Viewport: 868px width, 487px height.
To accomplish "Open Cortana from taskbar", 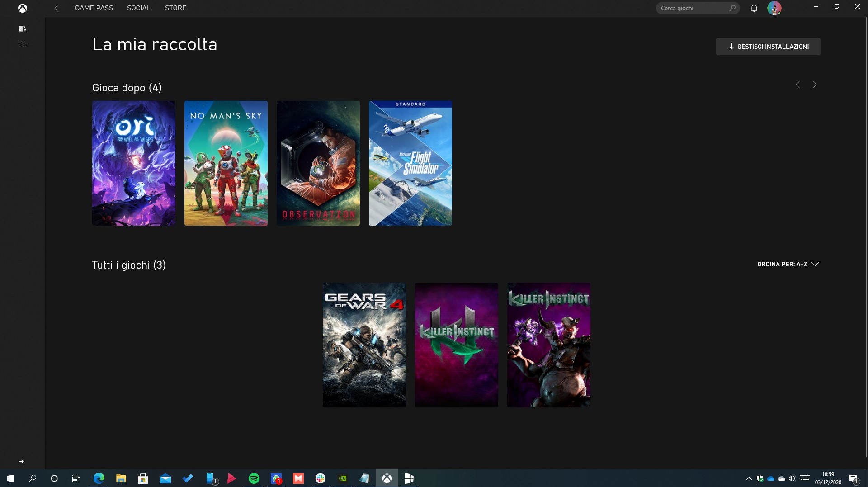I will [x=54, y=478].
